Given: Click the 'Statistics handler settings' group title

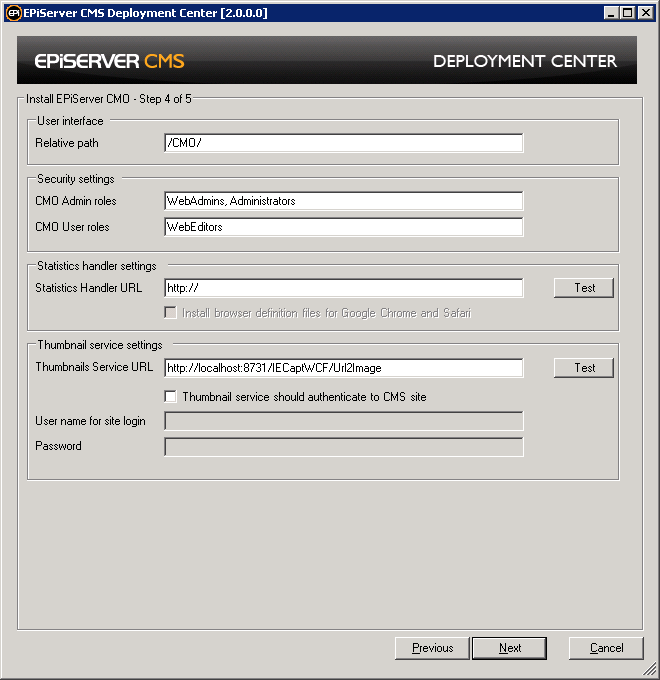Looking at the screenshot, I should 97,266.
